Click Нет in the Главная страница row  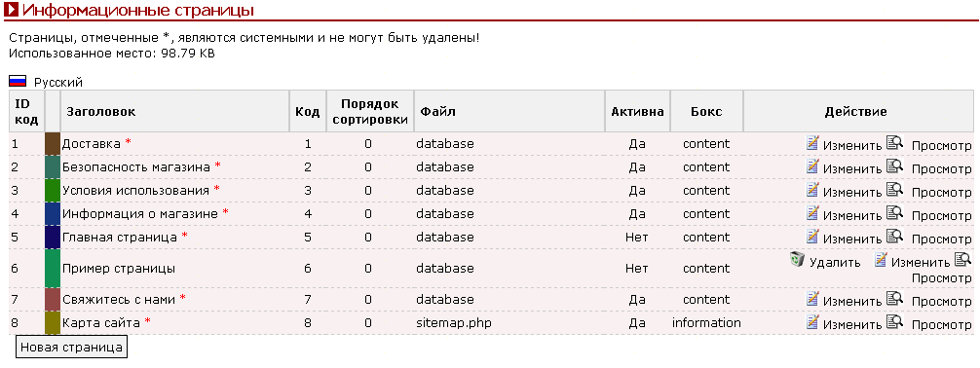pyautogui.click(x=637, y=238)
